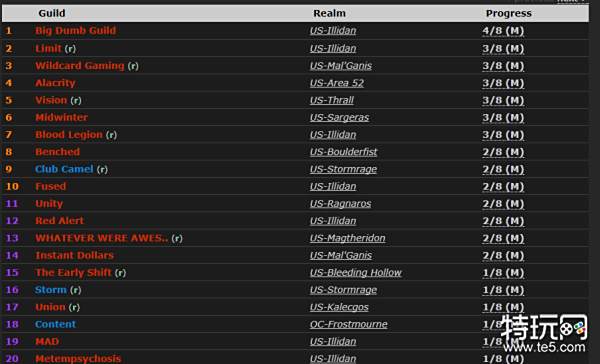The height and width of the screenshot is (364, 600).
Task: Open 3/8 (M) progress for Alacrity
Action: pos(503,83)
